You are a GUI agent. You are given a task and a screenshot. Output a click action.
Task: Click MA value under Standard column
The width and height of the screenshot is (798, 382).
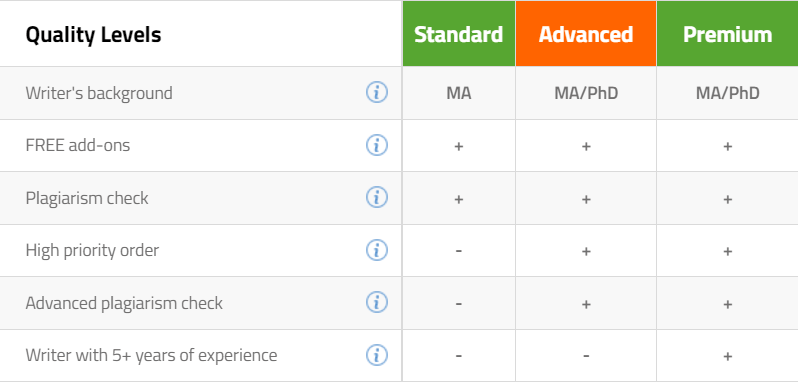click(459, 93)
